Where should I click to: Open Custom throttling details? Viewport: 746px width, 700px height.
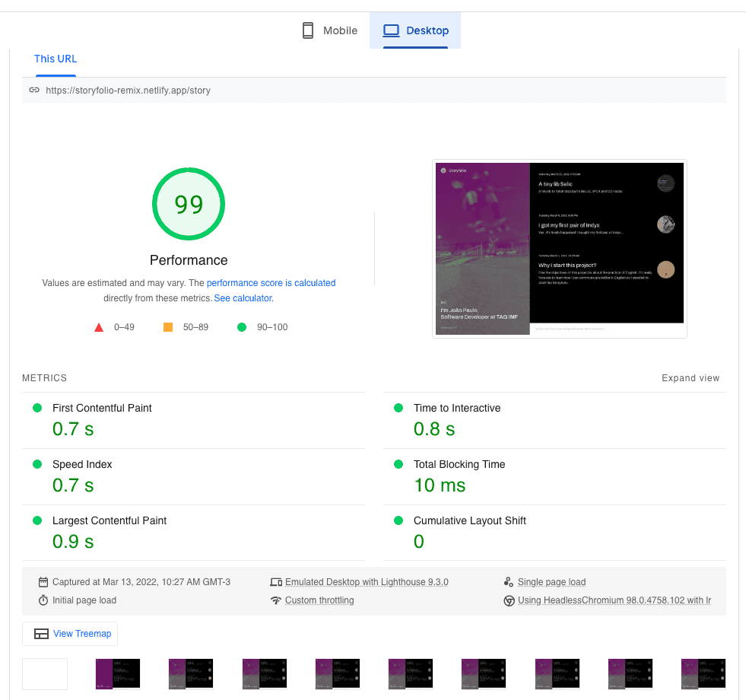click(x=319, y=600)
